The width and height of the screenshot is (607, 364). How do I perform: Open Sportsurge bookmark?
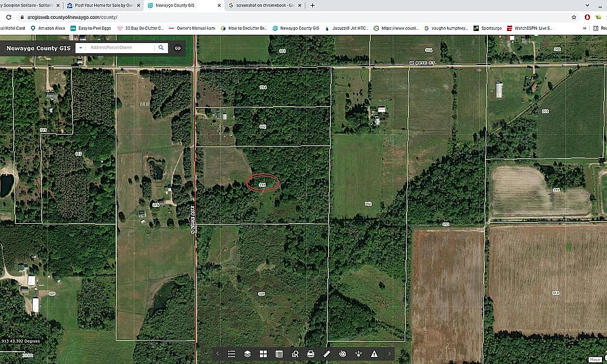pyautogui.click(x=487, y=28)
